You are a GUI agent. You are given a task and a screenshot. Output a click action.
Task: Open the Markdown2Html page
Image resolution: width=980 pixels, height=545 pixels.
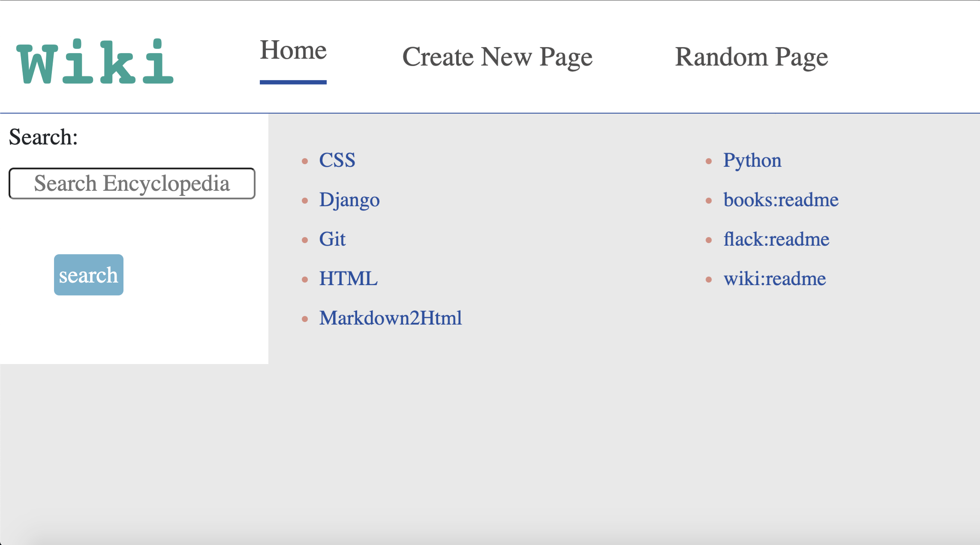[390, 317]
